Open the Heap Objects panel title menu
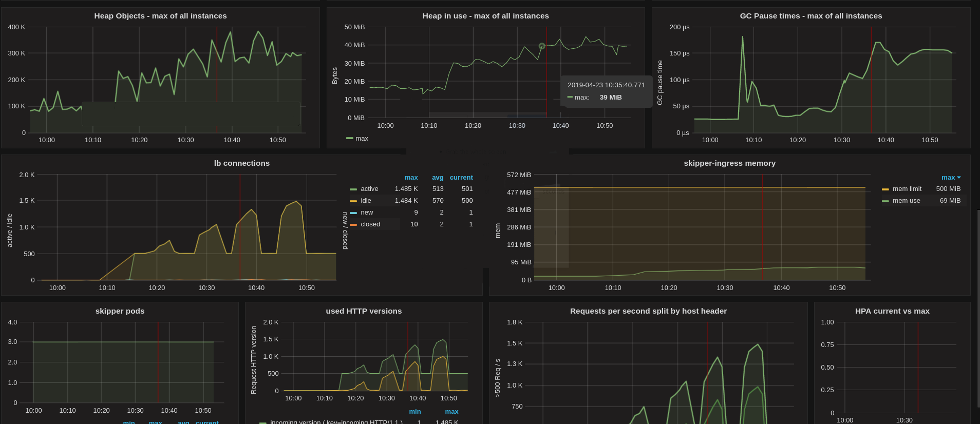Screen dimensions: 980x424 [x=160, y=16]
